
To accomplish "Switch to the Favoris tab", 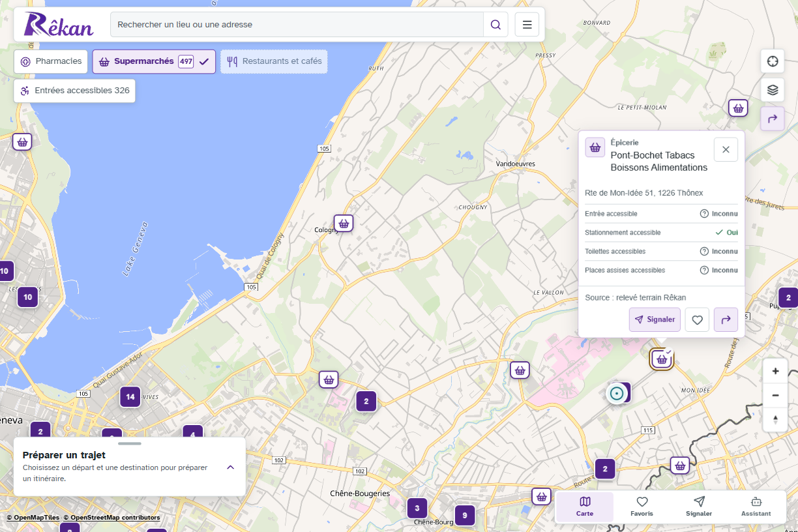I will pos(642,507).
